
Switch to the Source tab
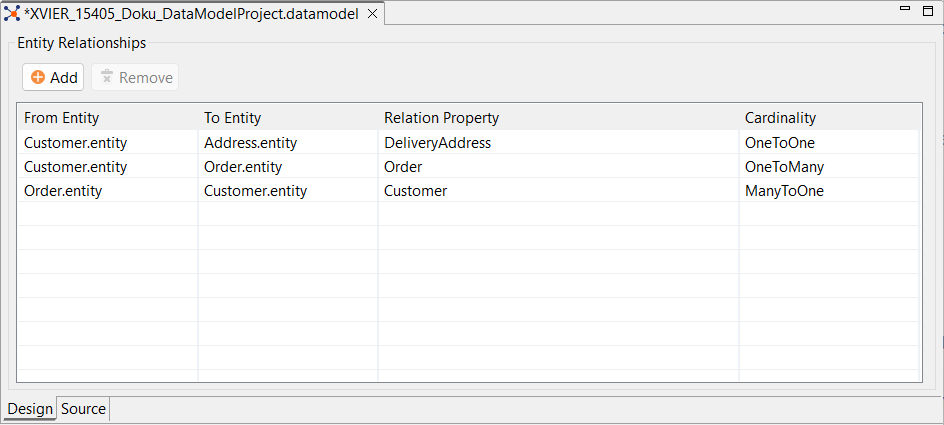[x=83, y=409]
